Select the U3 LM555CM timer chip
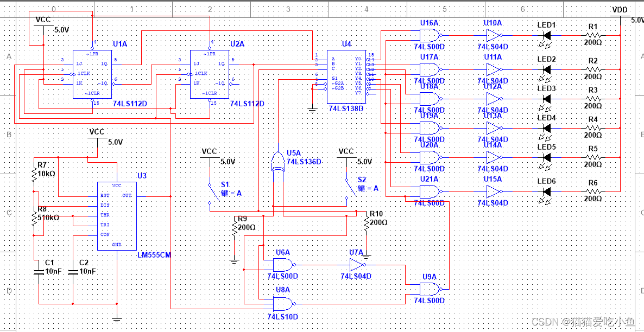 click(117, 216)
